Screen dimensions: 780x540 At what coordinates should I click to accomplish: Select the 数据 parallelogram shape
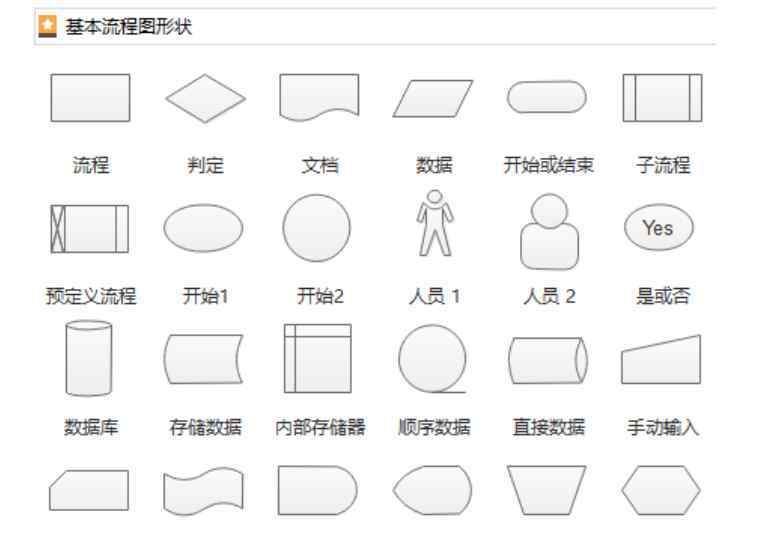point(433,98)
